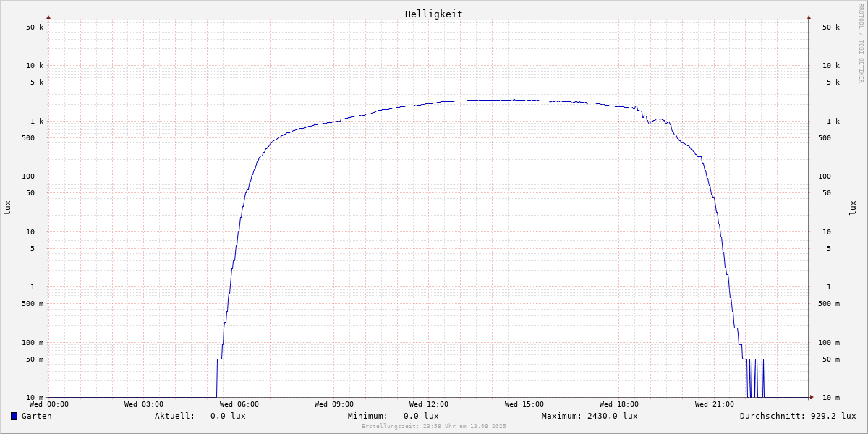The height and width of the screenshot is (434, 868).
Task: Click the Erstellungszeit timestamp footer text
Action: [434, 426]
